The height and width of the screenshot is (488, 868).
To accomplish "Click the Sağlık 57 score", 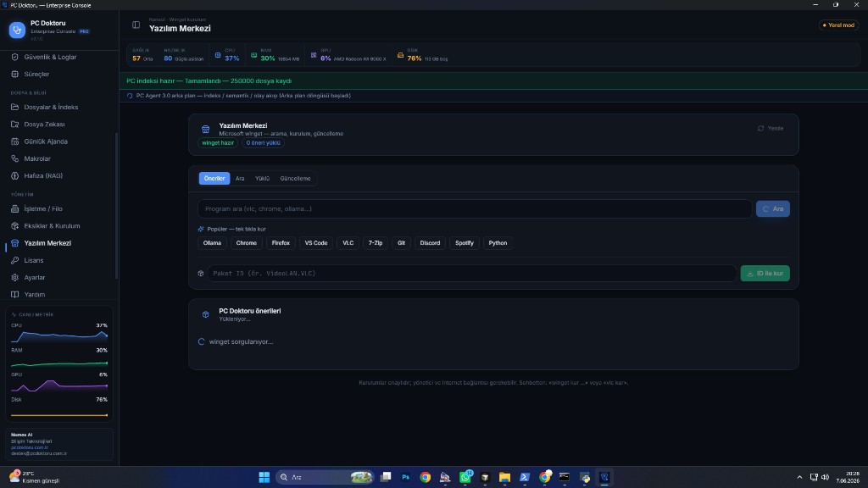I will point(142,55).
